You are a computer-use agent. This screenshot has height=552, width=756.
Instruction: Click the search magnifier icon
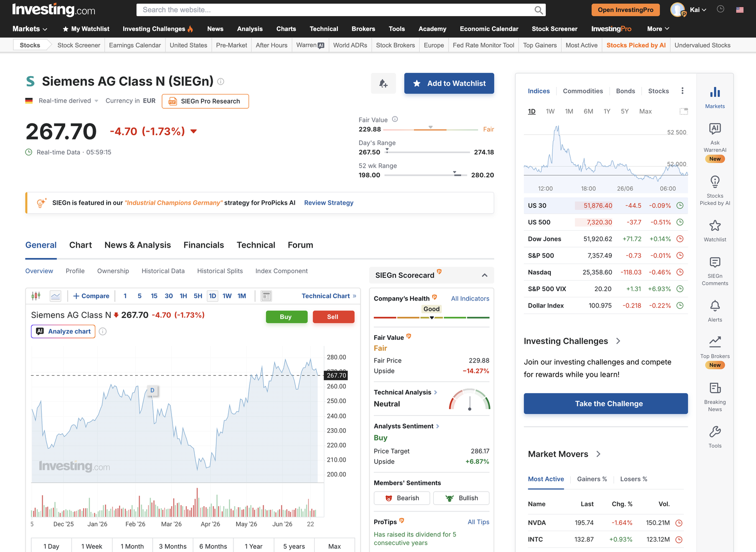pyautogui.click(x=539, y=10)
